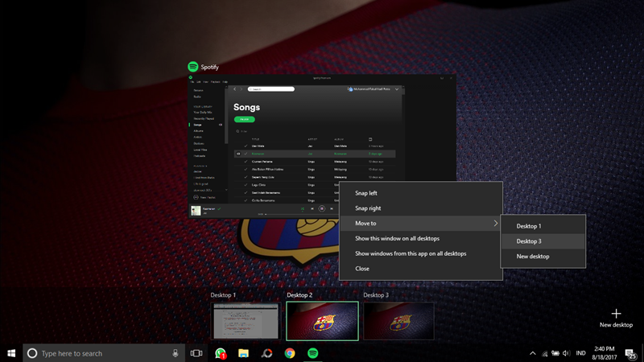
Task: Click the Task View taskbar button
Action: tap(196, 352)
